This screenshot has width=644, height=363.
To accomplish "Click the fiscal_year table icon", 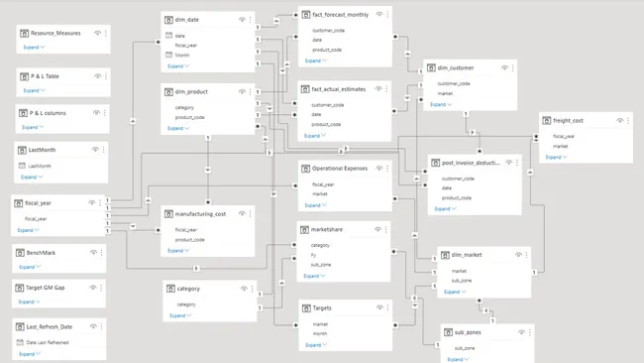I will click(19, 203).
